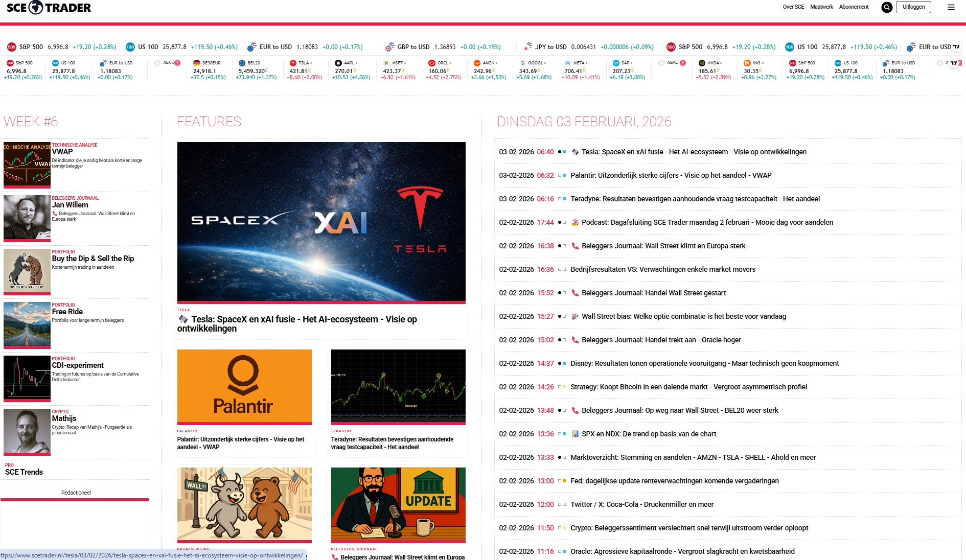Open 06:32 Palantir sterke cijfers news item

(x=671, y=175)
